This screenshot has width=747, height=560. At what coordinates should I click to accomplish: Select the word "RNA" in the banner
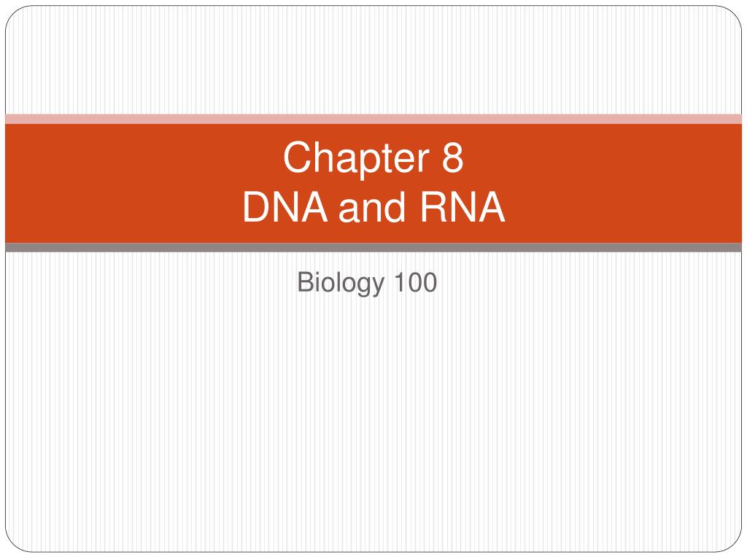coord(462,206)
